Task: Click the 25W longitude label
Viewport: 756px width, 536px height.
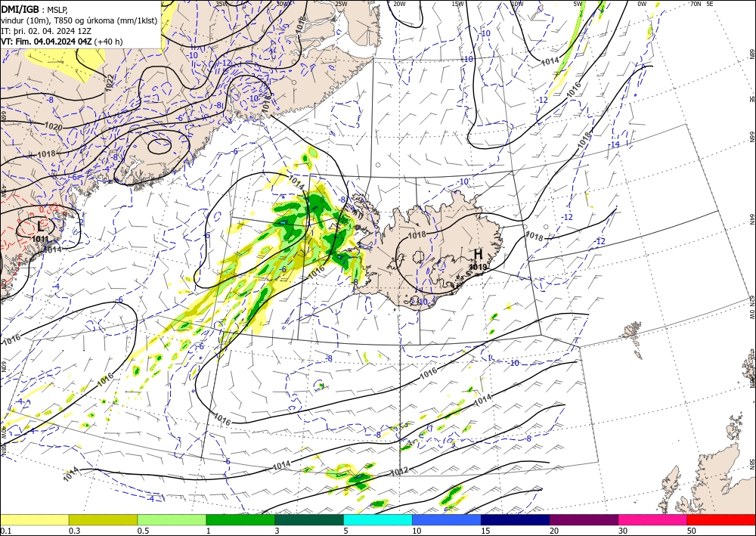Action: point(341,4)
